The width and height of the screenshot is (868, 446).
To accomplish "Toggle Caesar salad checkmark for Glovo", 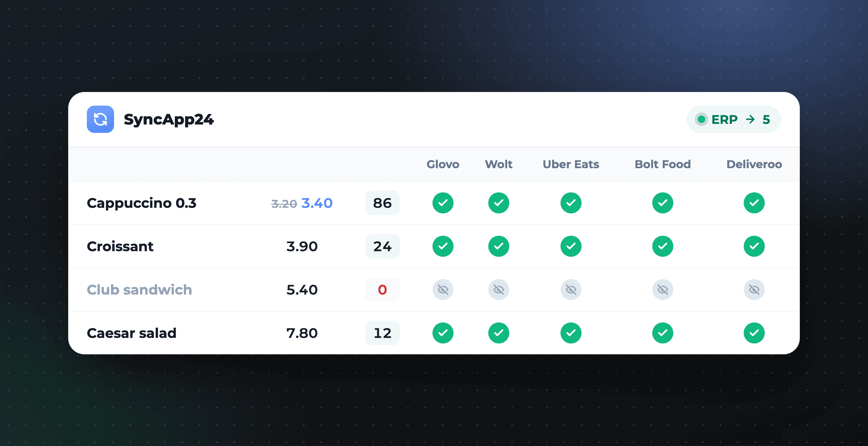I will [x=443, y=333].
